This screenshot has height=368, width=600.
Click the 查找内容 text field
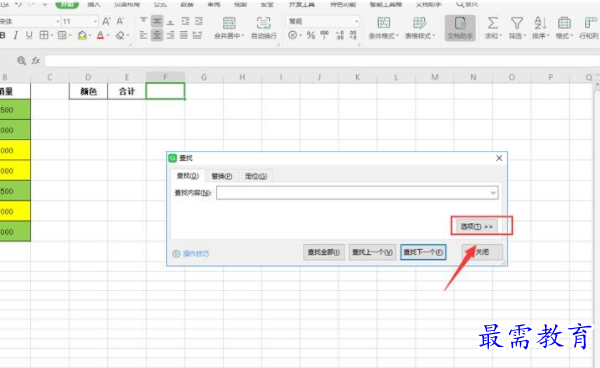click(357, 192)
